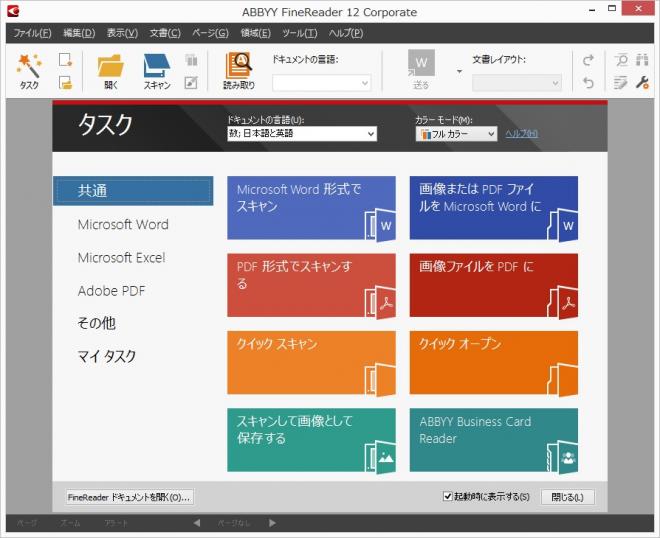Screen dimensions: 660x538
Task: Click the アラート status bar entry
Action: 116,523
